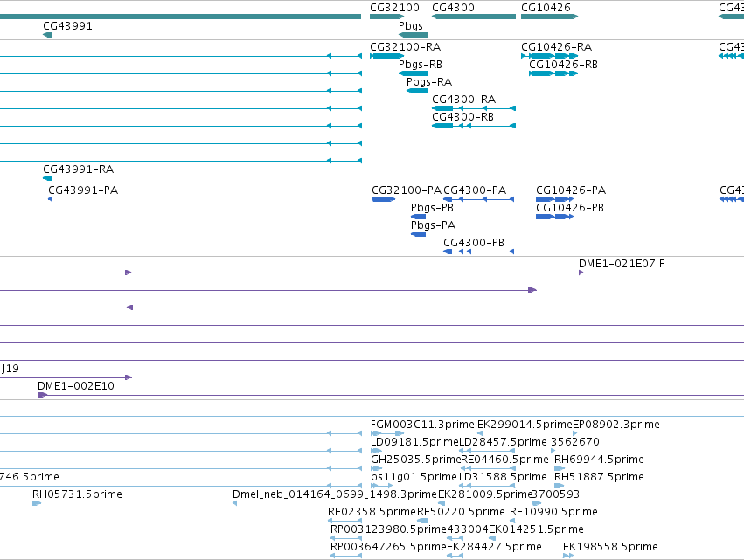The image size is (744, 560).
Task: Open the Pbgs-PA protein label
Action: [x=433, y=225]
